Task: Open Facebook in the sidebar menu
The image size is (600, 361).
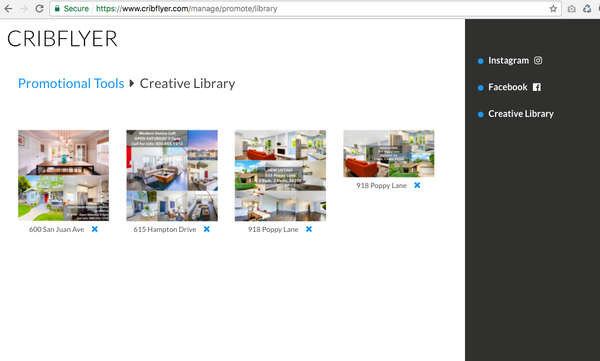Action: (508, 87)
